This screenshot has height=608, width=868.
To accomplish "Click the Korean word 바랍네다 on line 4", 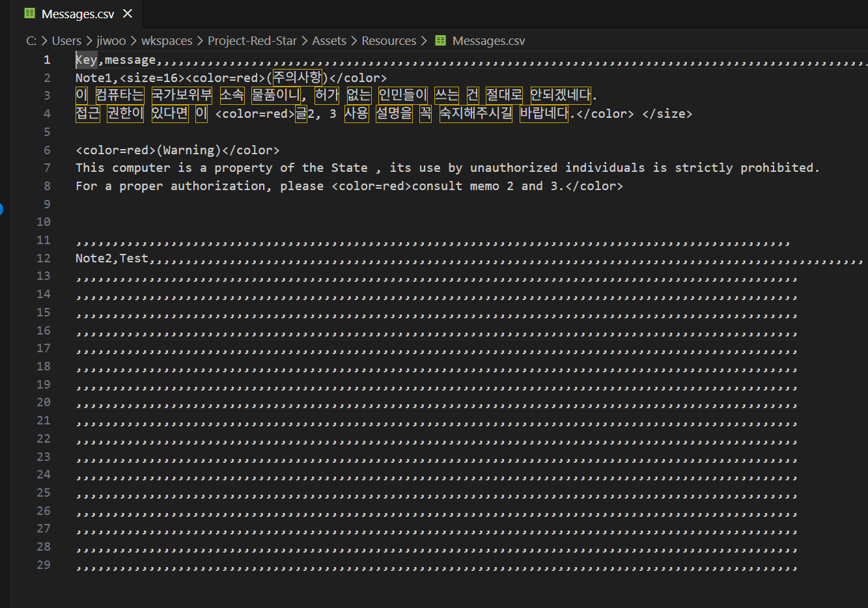I will point(544,113).
